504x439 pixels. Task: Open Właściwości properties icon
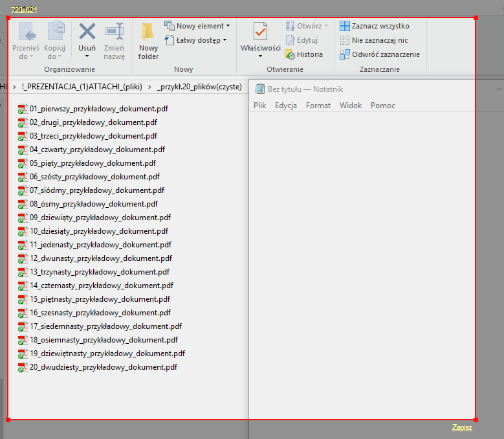260,32
